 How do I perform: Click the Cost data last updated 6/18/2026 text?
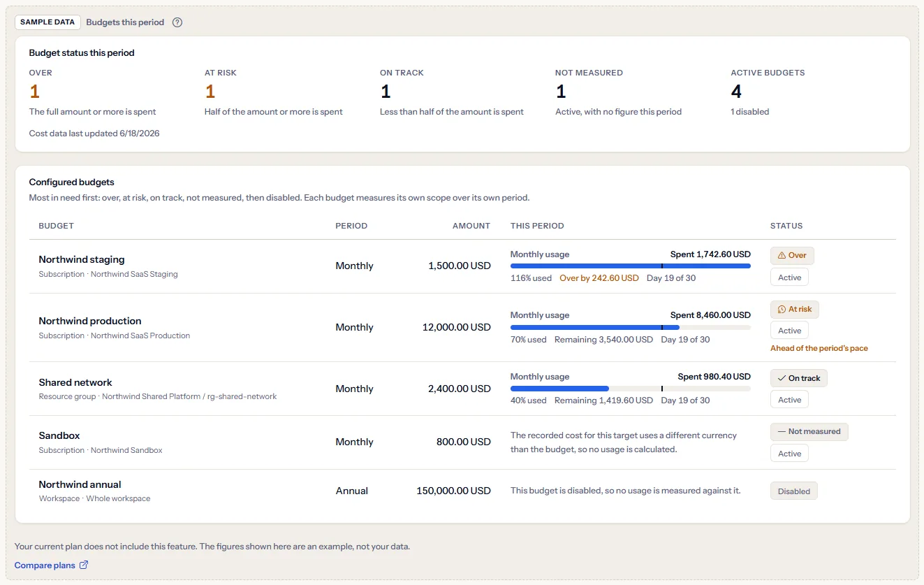[x=94, y=133]
